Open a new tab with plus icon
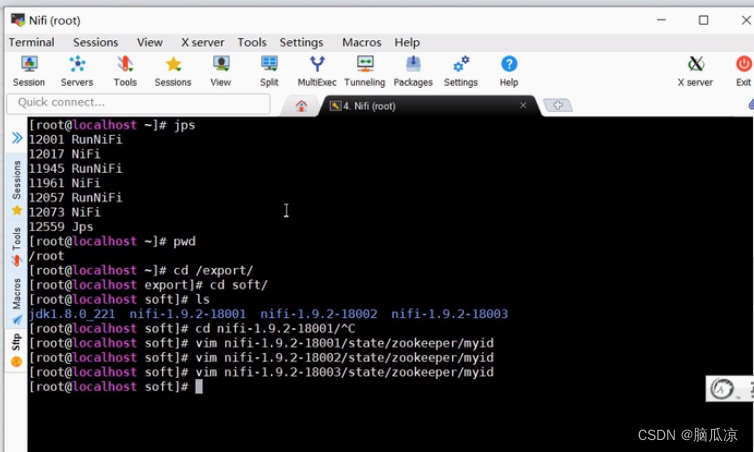The height and width of the screenshot is (452, 754). pyautogui.click(x=558, y=105)
